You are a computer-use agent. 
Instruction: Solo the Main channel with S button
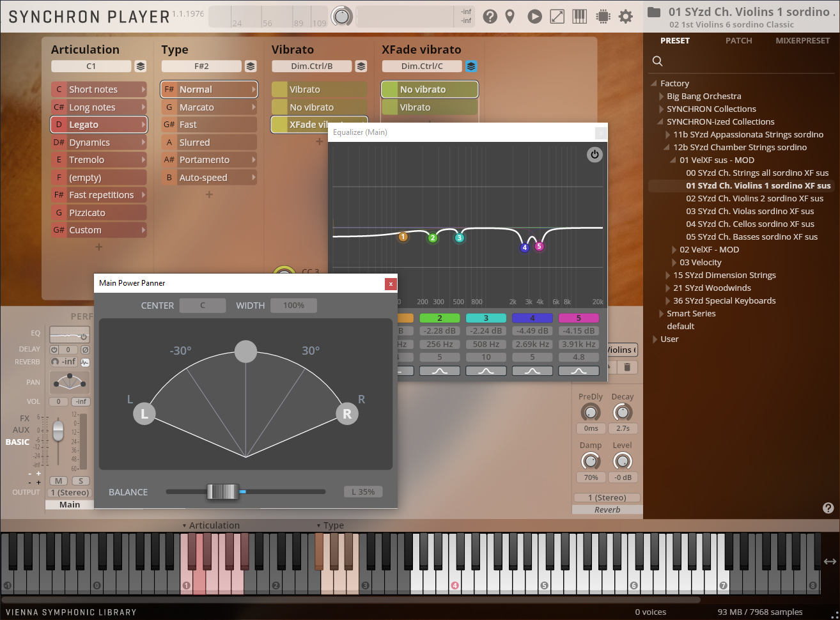[x=81, y=481]
